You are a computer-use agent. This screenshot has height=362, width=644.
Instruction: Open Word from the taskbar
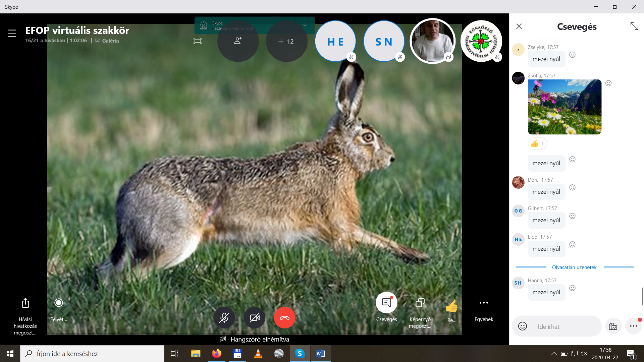pyautogui.click(x=320, y=354)
